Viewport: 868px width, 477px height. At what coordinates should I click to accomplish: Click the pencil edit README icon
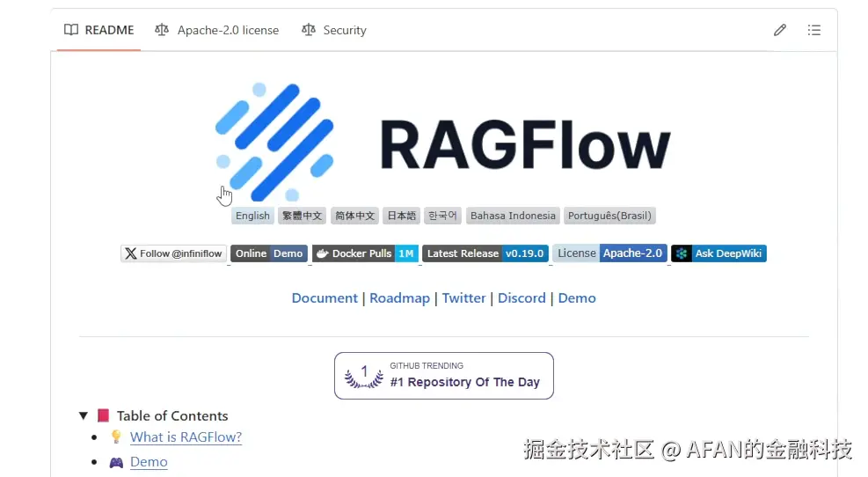(x=779, y=30)
